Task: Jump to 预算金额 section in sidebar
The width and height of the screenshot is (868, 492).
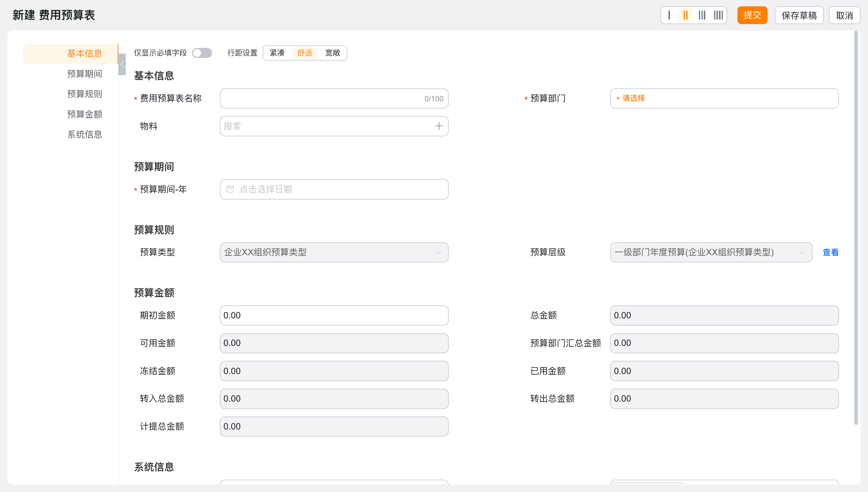Action: click(84, 114)
